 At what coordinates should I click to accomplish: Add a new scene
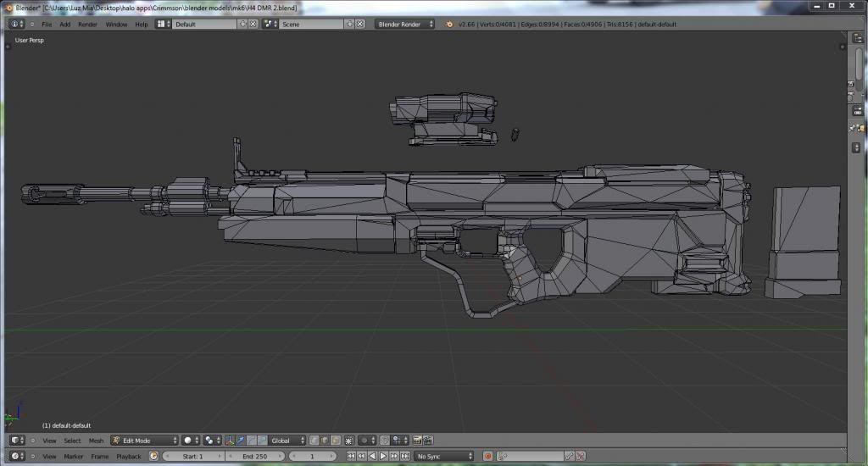[x=349, y=25]
